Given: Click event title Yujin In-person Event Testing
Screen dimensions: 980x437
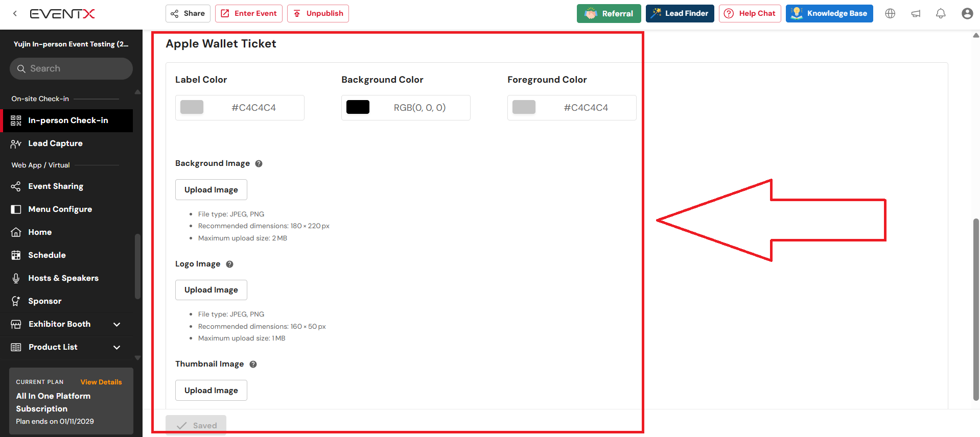Looking at the screenshot, I should [71, 44].
